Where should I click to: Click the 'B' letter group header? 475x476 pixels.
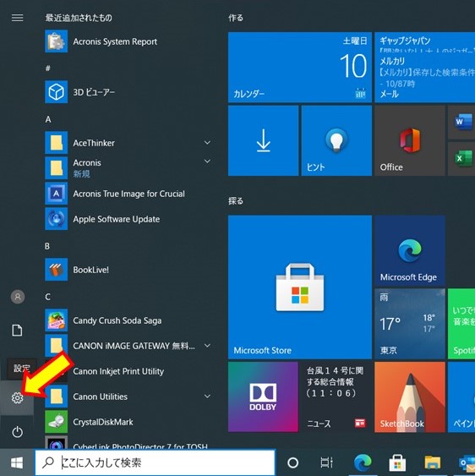click(47, 246)
